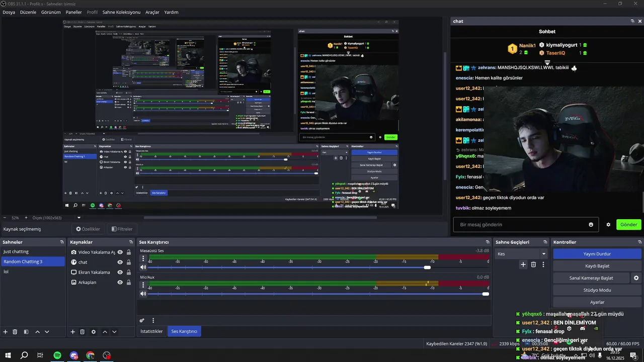Screen dimensions: 644x362
Task: Hide the Ekran Yakalama source
Action: click(120, 273)
